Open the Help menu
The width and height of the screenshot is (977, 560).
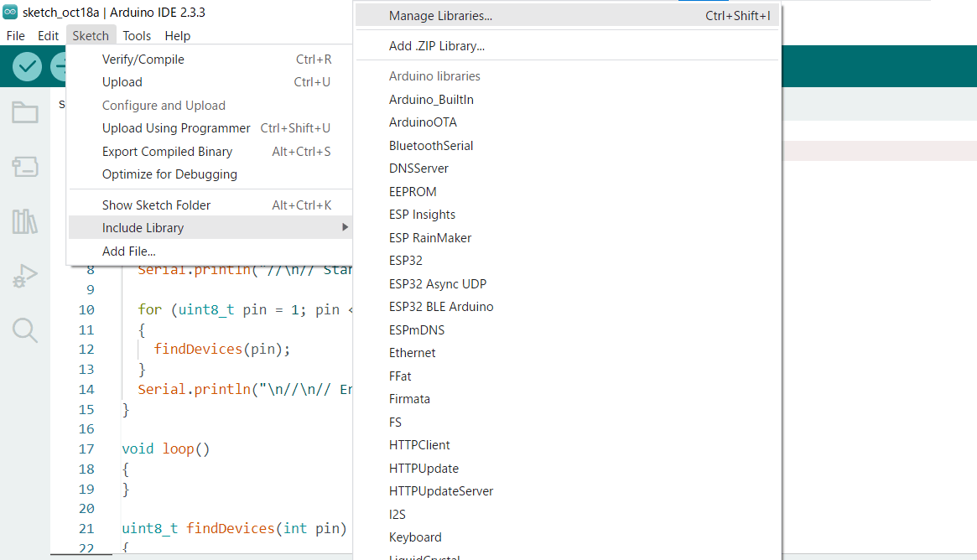(x=178, y=35)
